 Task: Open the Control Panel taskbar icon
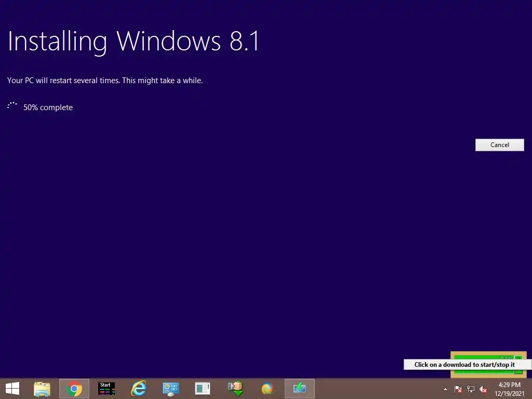pyautogui.click(x=170, y=389)
